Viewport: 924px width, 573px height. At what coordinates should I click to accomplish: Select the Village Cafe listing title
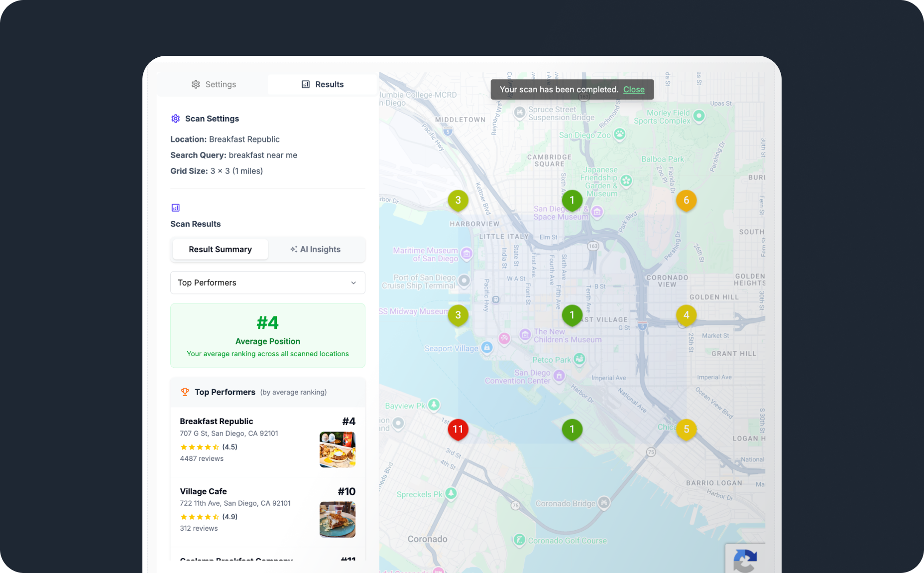coord(203,491)
